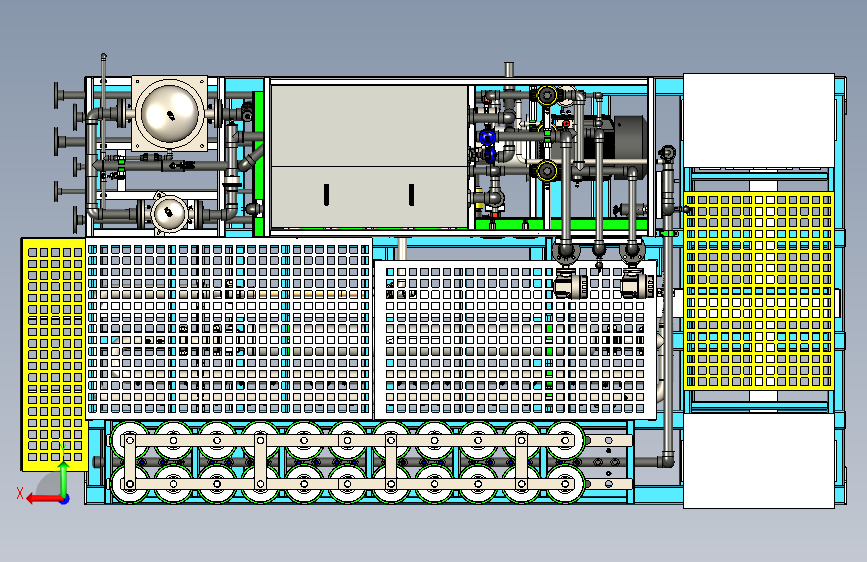Image resolution: width=867 pixels, height=562 pixels.
Task: Click the red X axis arrow of triad
Action: click(43, 499)
